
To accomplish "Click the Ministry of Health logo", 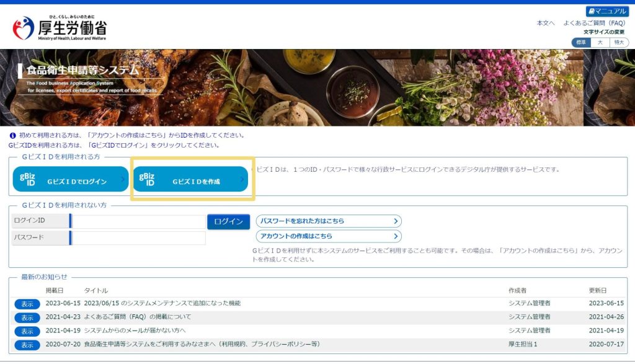I will (x=60, y=29).
